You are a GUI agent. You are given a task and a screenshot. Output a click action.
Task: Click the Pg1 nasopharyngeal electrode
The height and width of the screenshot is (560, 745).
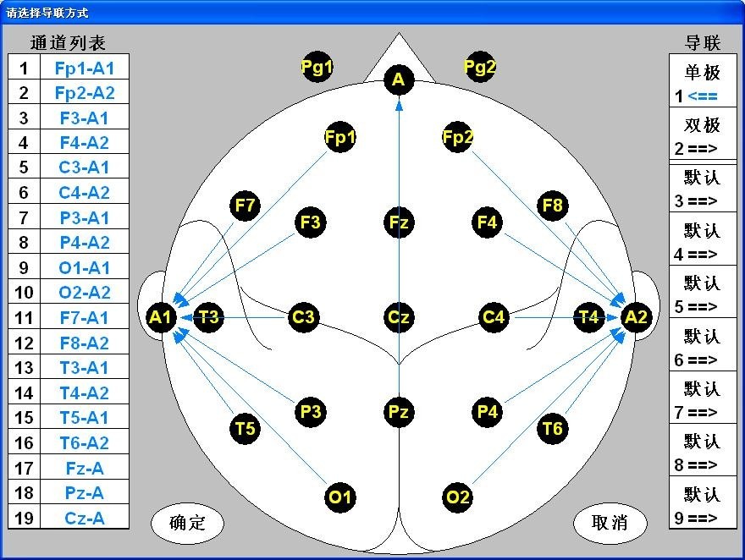(x=316, y=66)
